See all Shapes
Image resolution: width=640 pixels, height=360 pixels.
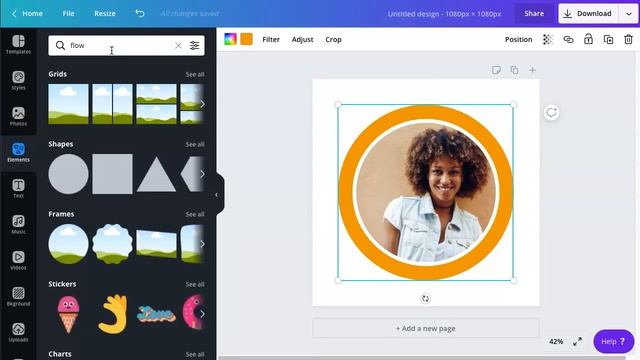tap(195, 144)
